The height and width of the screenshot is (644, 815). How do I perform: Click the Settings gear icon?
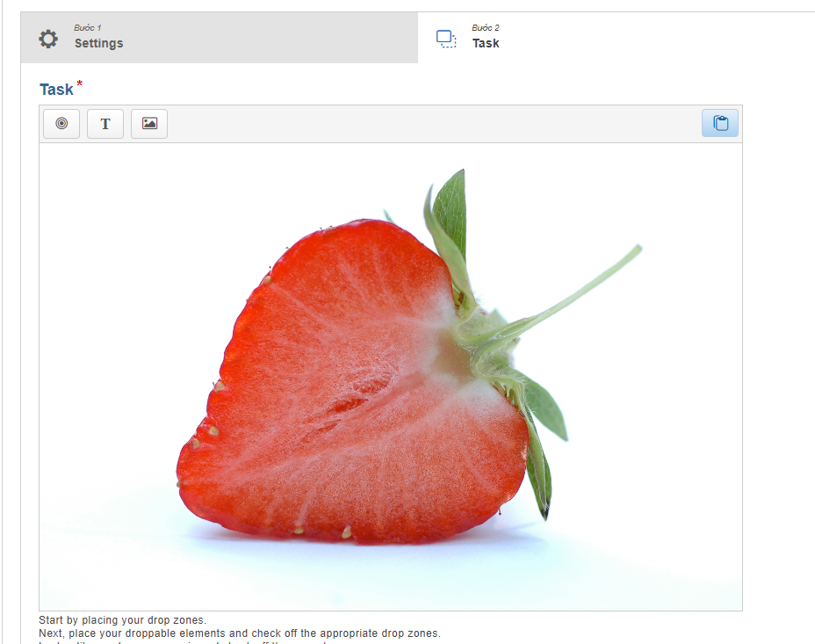48,39
